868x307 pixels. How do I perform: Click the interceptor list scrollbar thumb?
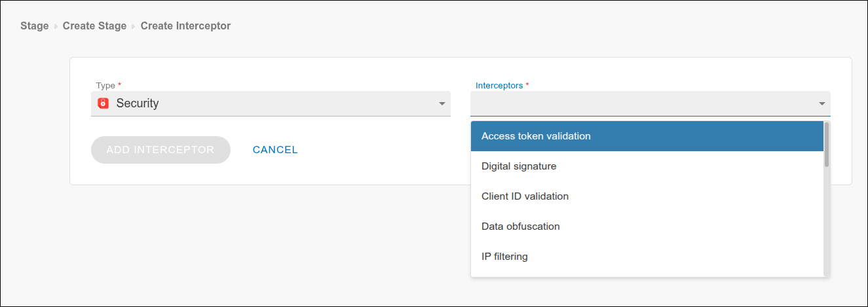click(x=827, y=144)
